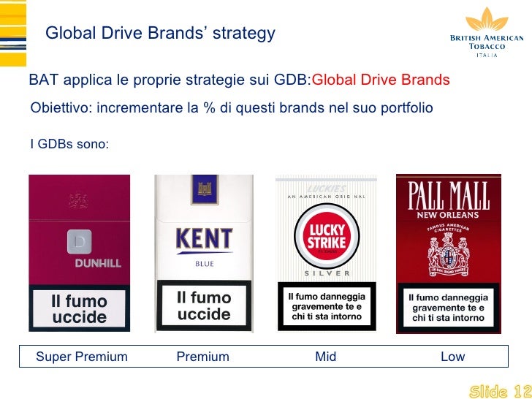Click the 'Mid' label
Image resolution: width=532 pixels, height=399 pixels.
click(x=326, y=357)
